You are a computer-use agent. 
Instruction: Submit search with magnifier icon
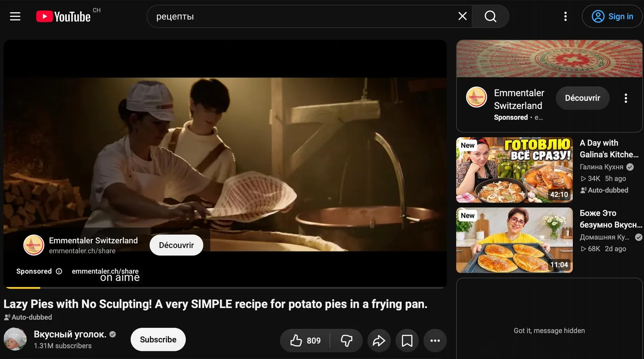[491, 16]
